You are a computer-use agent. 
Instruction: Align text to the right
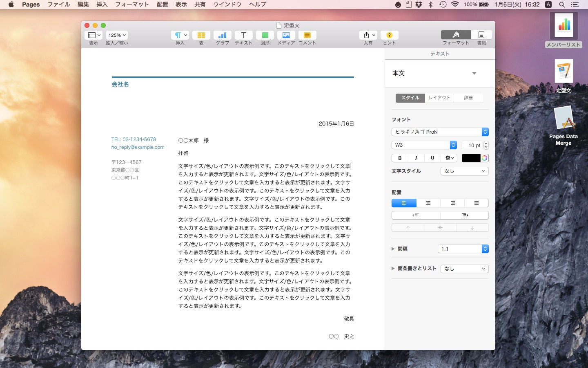pos(452,203)
